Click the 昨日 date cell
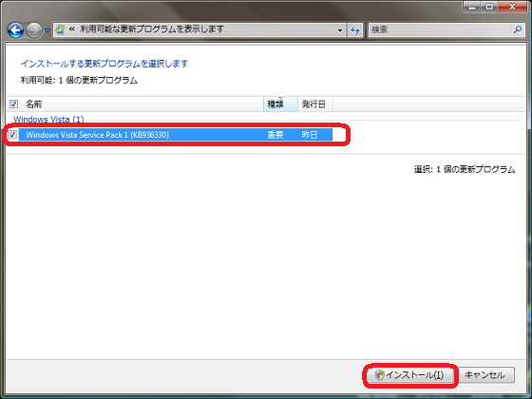Viewport: 532px width, 399px height. 310,135
